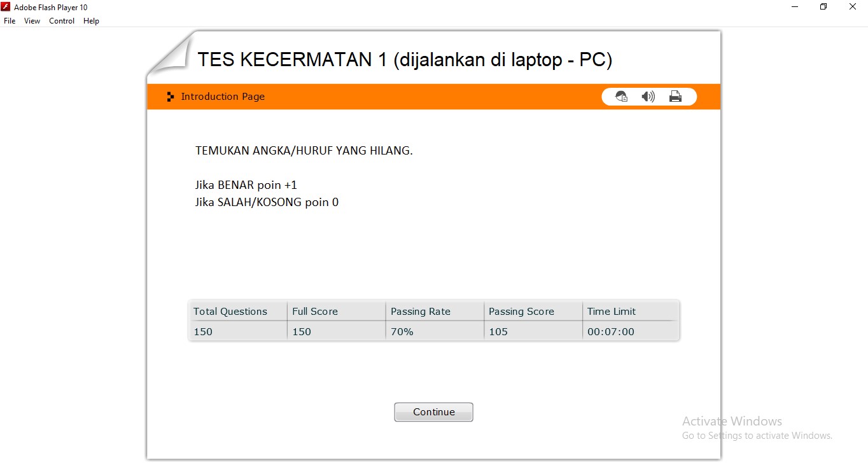Open the File menu
The image size is (868, 463).
[x=9, y=20]
